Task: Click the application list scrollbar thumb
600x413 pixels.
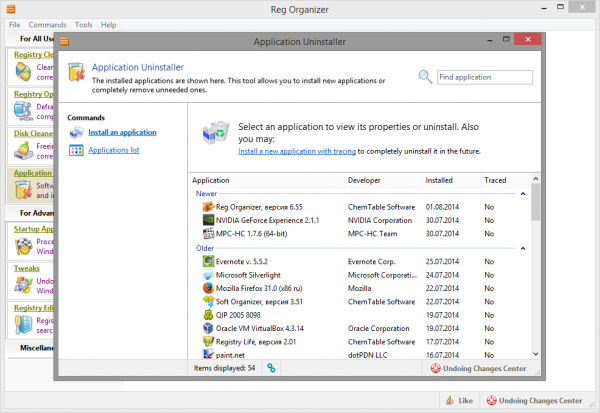Action: 536,202
